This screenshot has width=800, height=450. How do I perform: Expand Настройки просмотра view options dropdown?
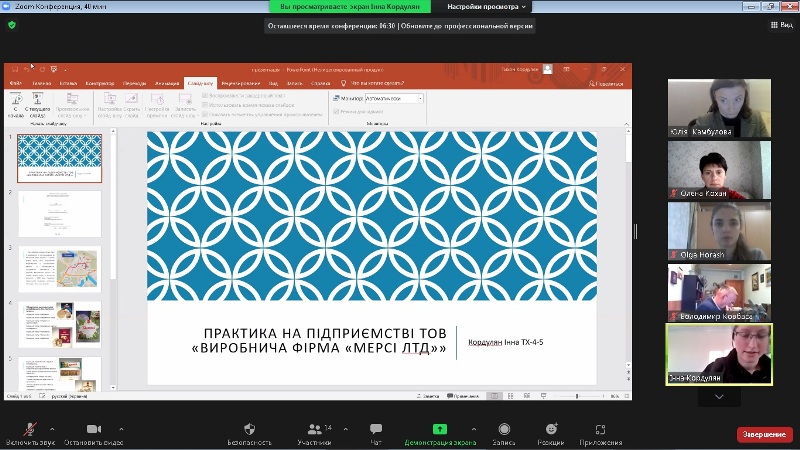click(x=486, y=7)
